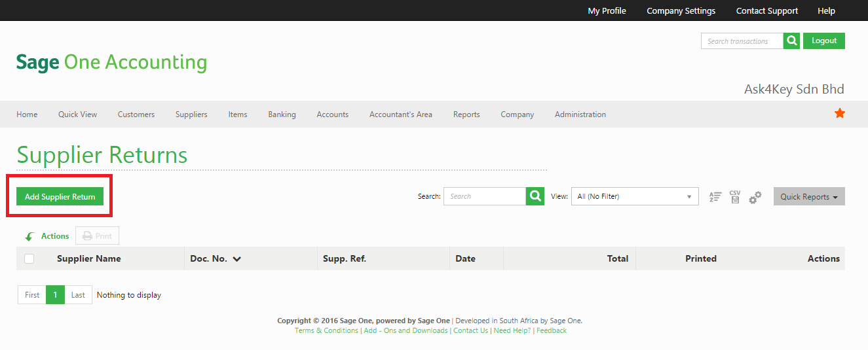This screenshot has height=350, width=868.
Task: Open the Accountant's Area menu
Action: (x=401, y=114)
